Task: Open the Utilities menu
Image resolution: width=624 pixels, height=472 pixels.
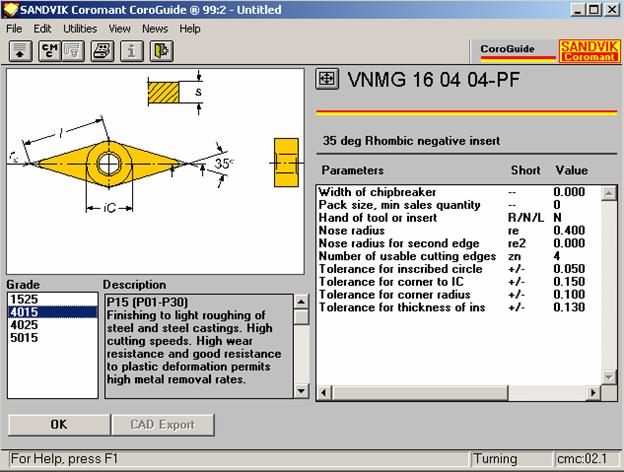Action: pos(80,29)
